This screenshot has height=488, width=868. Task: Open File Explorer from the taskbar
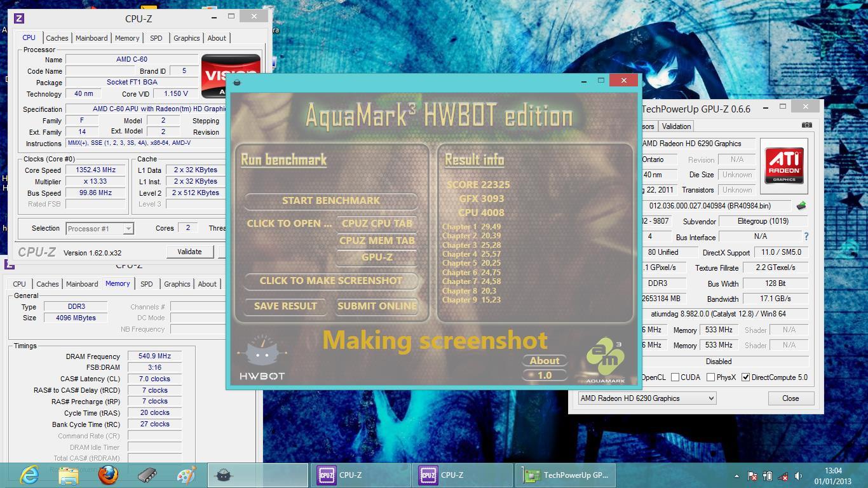point(68,475)
